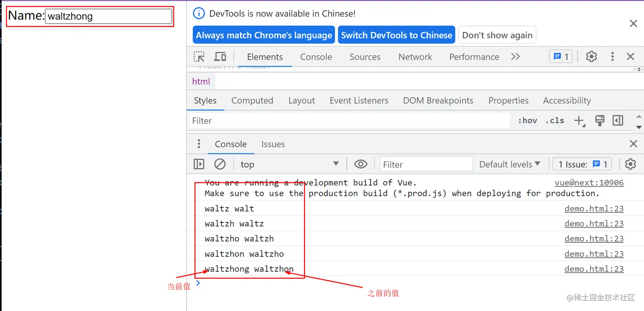Toggle rendering emulations paintbrush icon
Screen dimensions: 644x311
(x=600, y=121)
